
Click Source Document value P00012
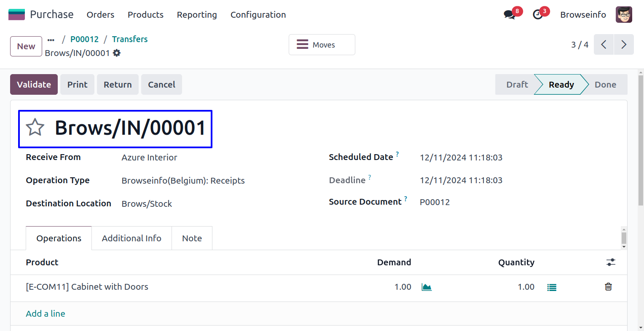435,202
